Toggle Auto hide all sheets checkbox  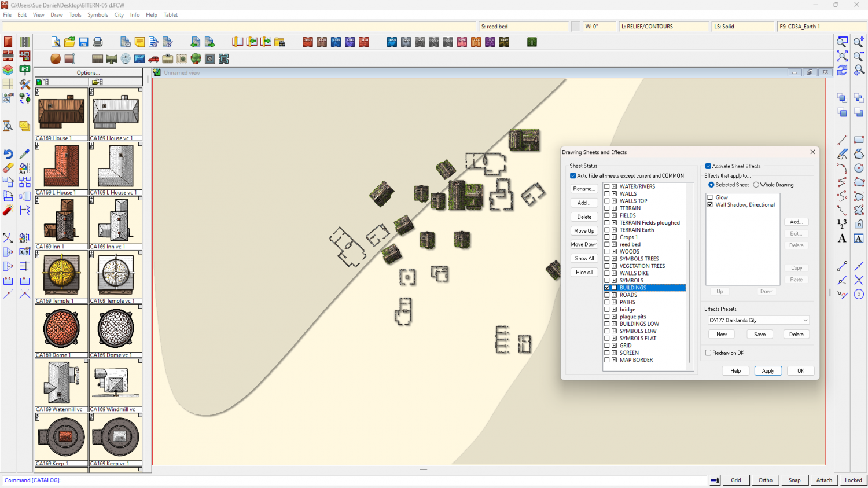point(573,175)
